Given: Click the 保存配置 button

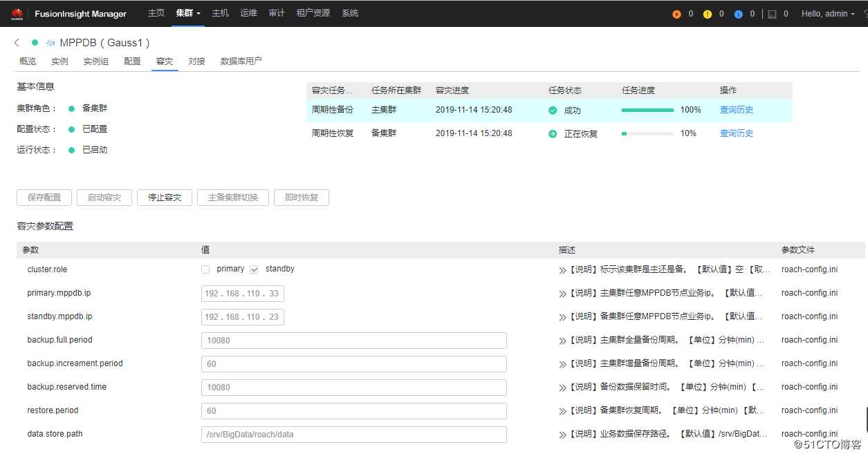Looking at the screenshot, I should tap(44, 198).
